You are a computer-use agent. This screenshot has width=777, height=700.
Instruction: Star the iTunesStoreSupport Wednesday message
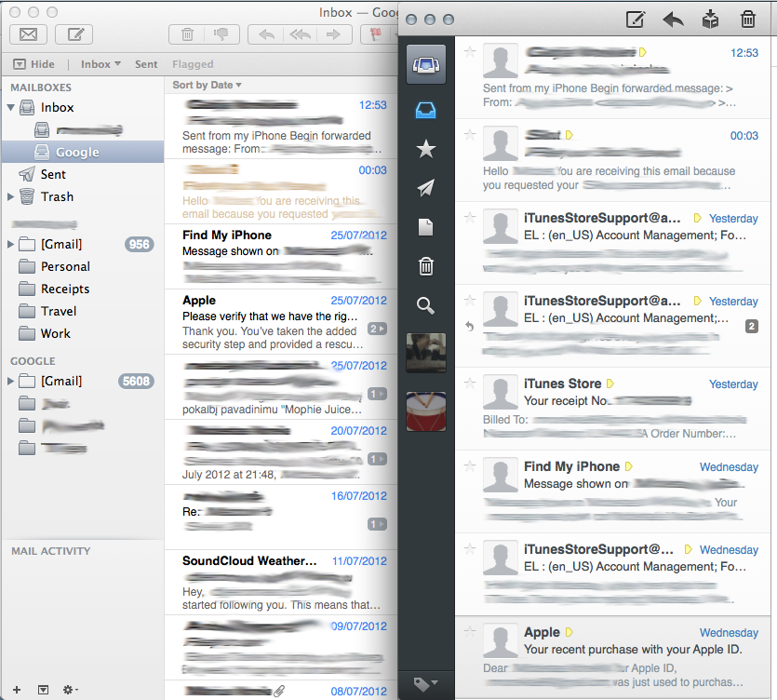tap(470, 549)
